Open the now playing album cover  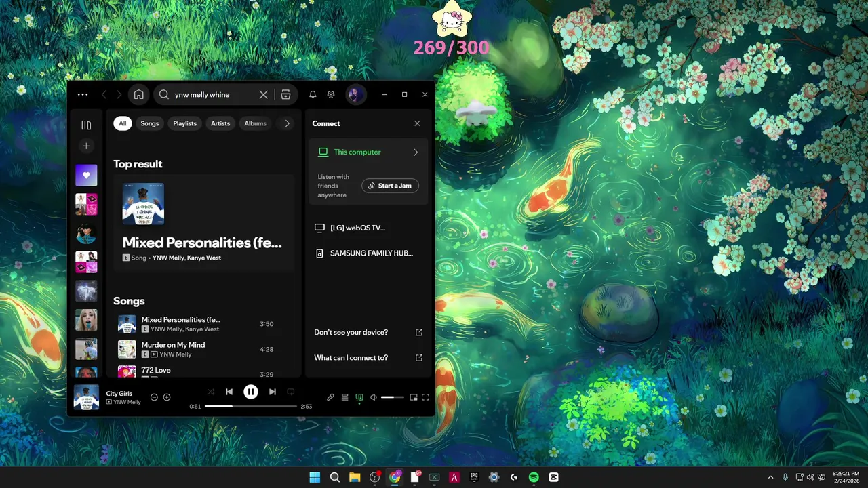86,397
